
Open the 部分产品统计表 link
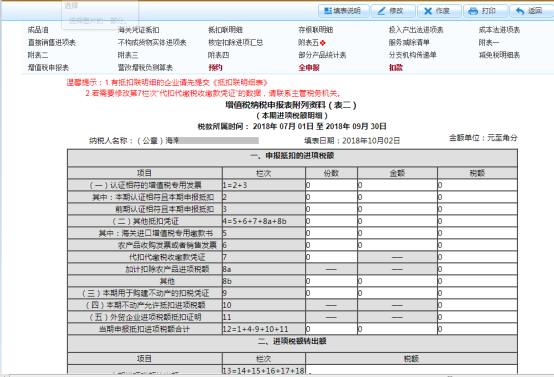[x=322, y=55]
